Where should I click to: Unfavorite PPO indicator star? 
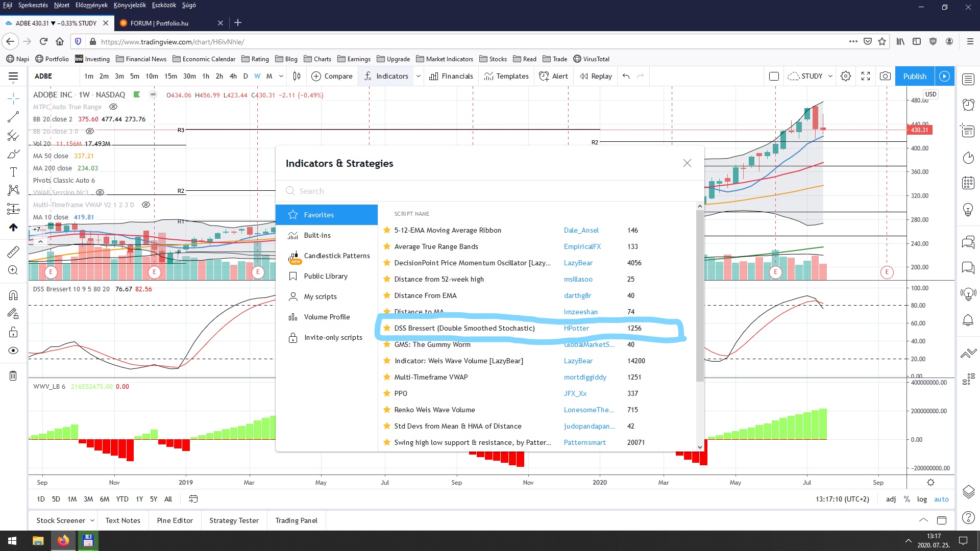click(x=387, y=393)
